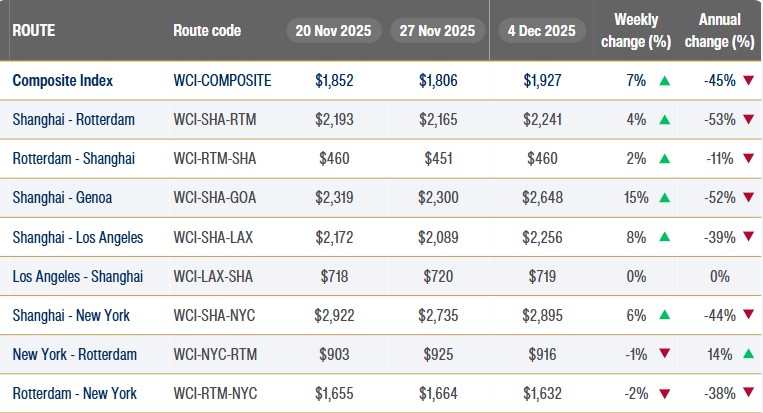Open the Los Angeles - Shanghai route name
Image resolution: width=763 pixels, height=413 pixels.
point(78,276)
